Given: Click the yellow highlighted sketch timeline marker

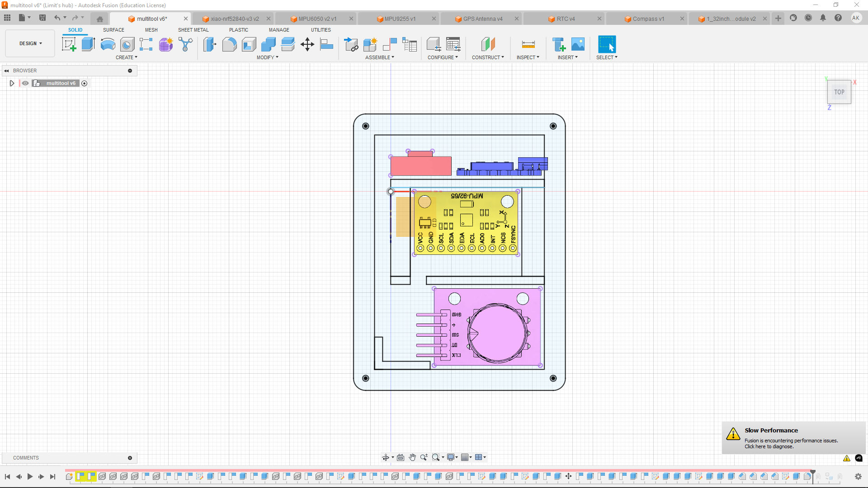Looking at the screenshot, I should [x=80, y=476].
